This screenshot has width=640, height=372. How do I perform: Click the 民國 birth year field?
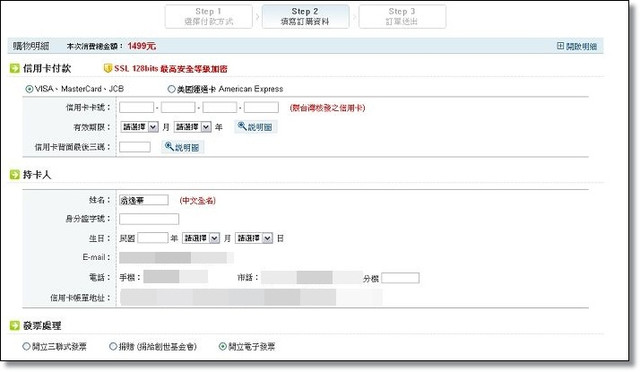[153, 238]
